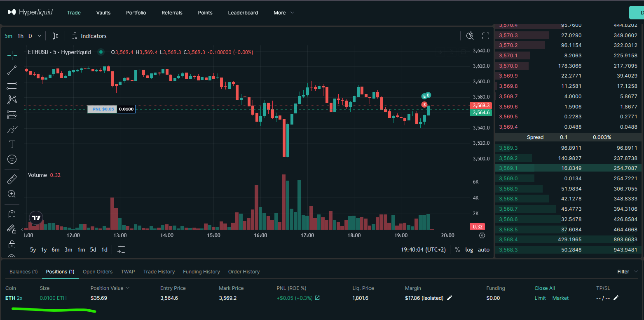This screenshot has width=644, height=320.
Task: Open the More navigation dropdown
Action: 283,13
